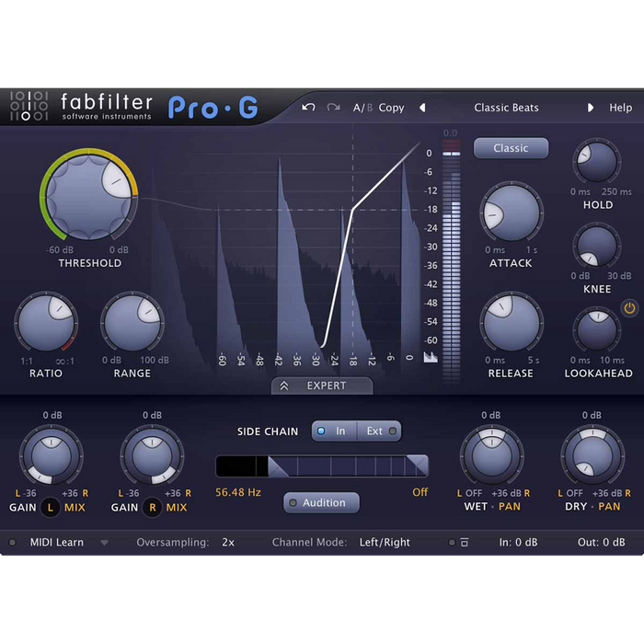
Task: Click the left Gain/Mix knob
Action: (52, 456)
